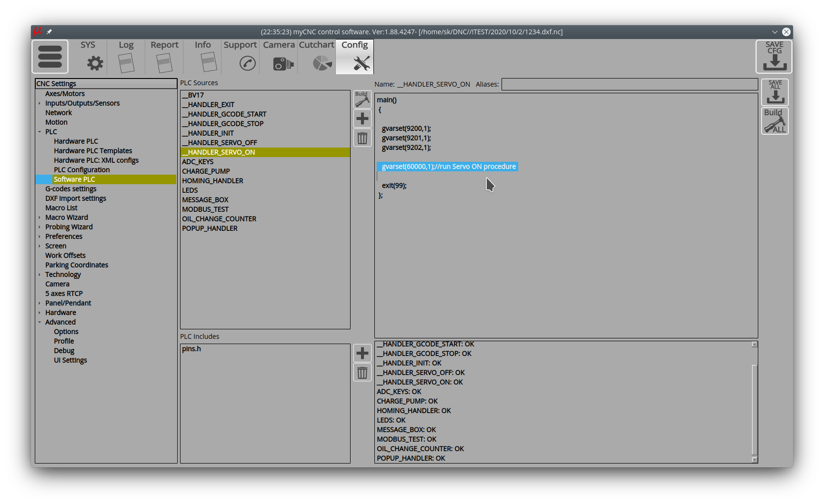Image resolution: width=824 pixels, height=504 pixels.
Task: Collapse the PLC tree node
Action: point(40,132)
